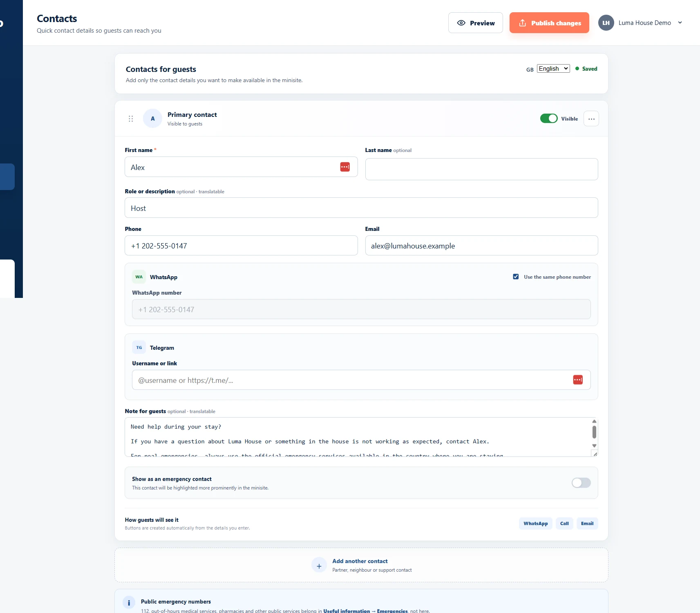Open the three-dot options menu for Primary contact

(591, 119)
